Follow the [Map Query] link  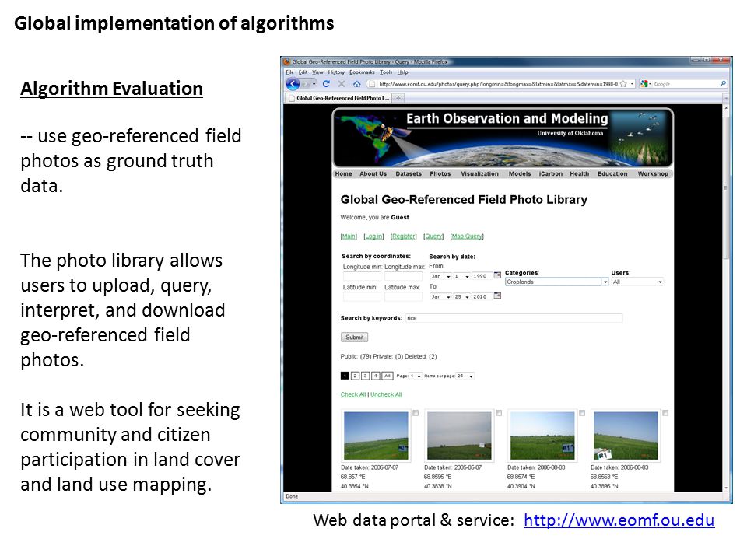point(467,236)
